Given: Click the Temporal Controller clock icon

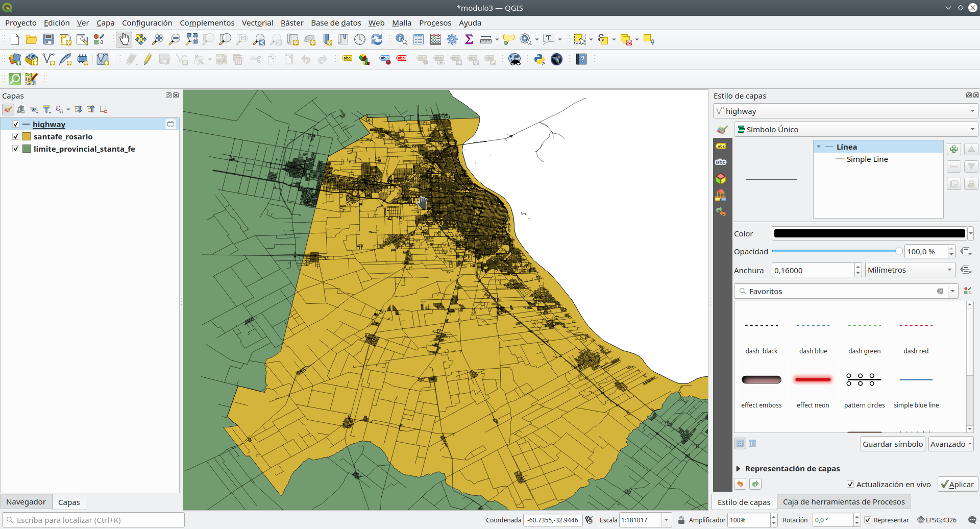Looking at the screenshot, I should point(360,39).
